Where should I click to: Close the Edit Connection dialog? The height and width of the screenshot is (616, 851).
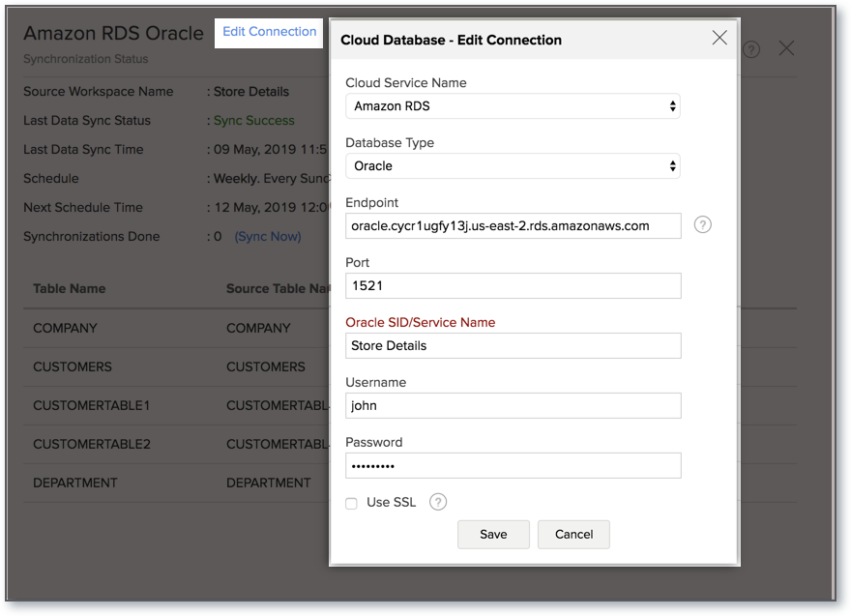point(719,38)
